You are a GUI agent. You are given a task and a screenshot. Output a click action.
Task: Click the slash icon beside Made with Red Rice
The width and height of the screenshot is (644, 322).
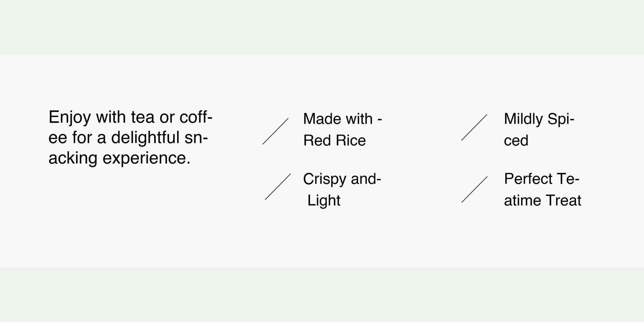tap(275, 131)
